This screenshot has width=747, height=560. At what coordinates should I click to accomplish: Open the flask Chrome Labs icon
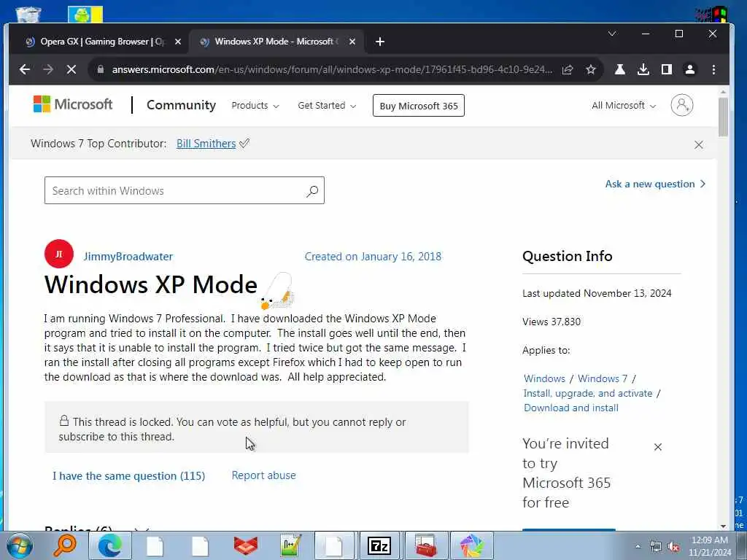click(620, 69)
